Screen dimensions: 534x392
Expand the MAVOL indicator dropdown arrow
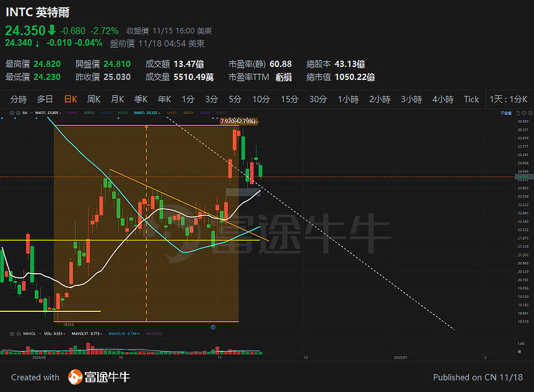click(40, 334)
